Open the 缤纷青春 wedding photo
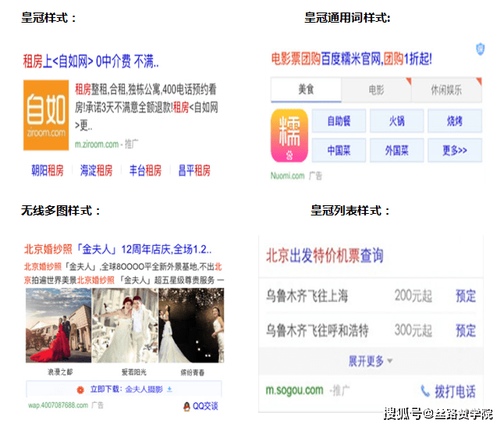Image resolution: width=504 pixels, height=427 pixels. (x=191, y=326)
